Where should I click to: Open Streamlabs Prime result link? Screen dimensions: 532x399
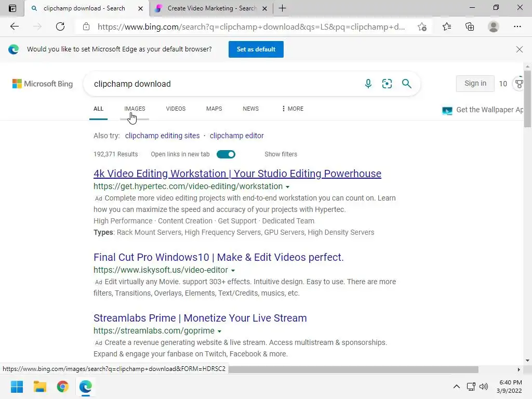pos(200,318)
